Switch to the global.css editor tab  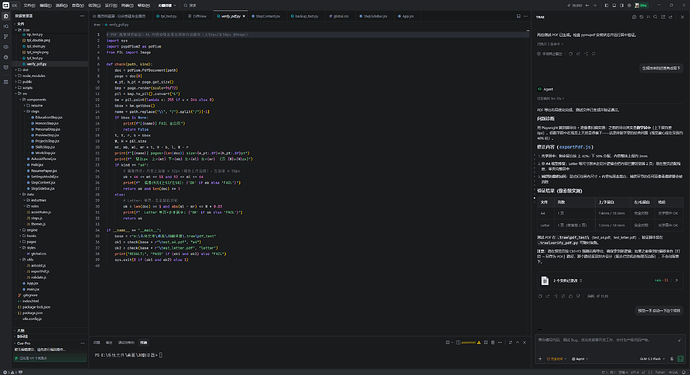[341, 16]
